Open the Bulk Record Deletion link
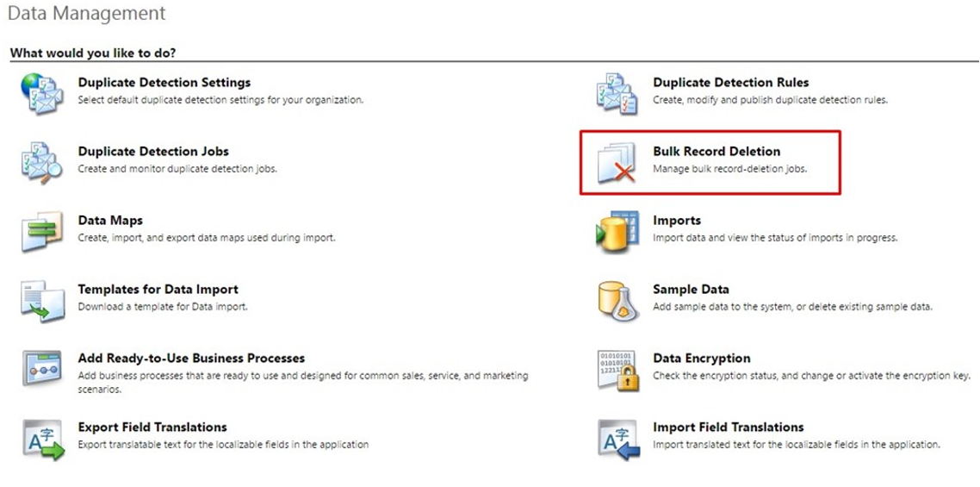Image resolution: width=980 pixels, height=487 pixels. pyautogui.click(x=716, y=152)
